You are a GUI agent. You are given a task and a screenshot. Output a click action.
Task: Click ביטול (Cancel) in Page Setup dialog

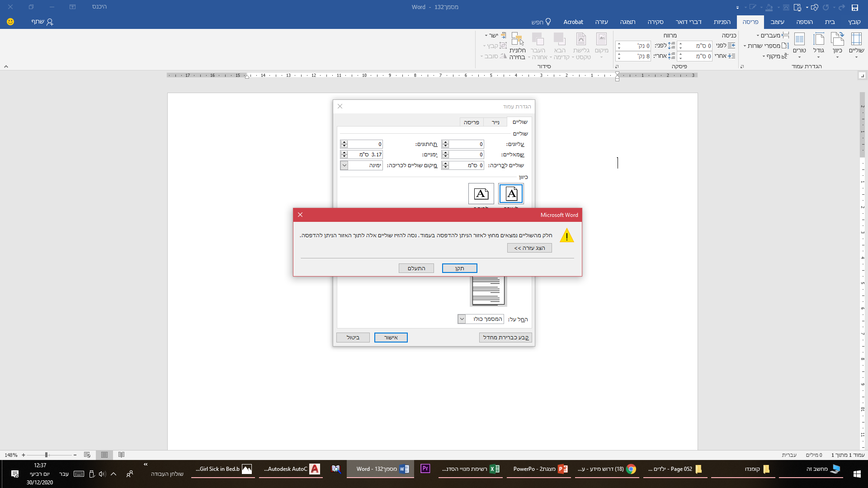(353, 338)
